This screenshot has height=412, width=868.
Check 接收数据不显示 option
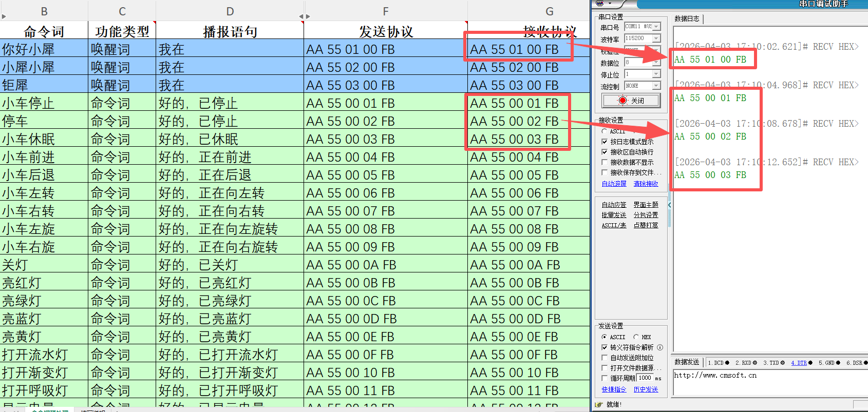click(x=605, y=162)
